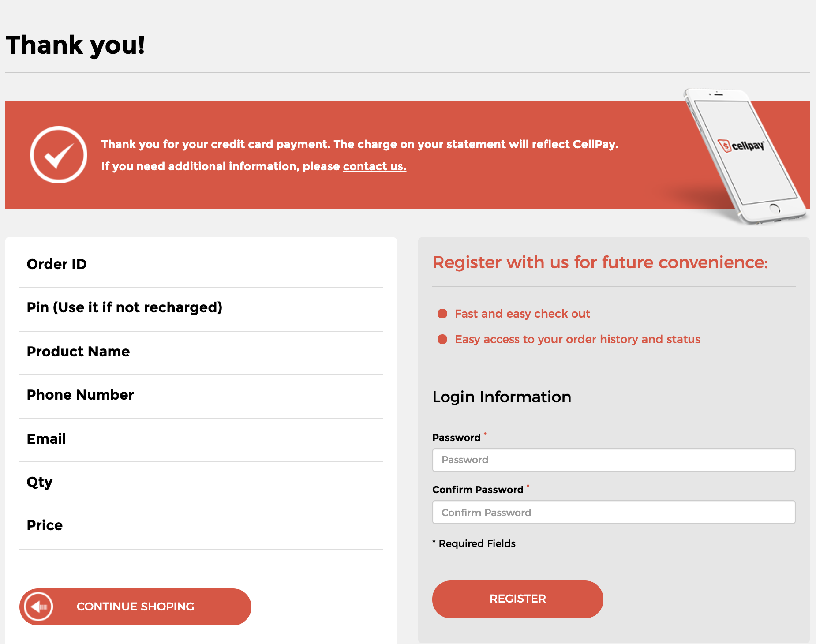Click the Email row label
Image resolution: width=816 pixels, height=644 pixels.
46,439
